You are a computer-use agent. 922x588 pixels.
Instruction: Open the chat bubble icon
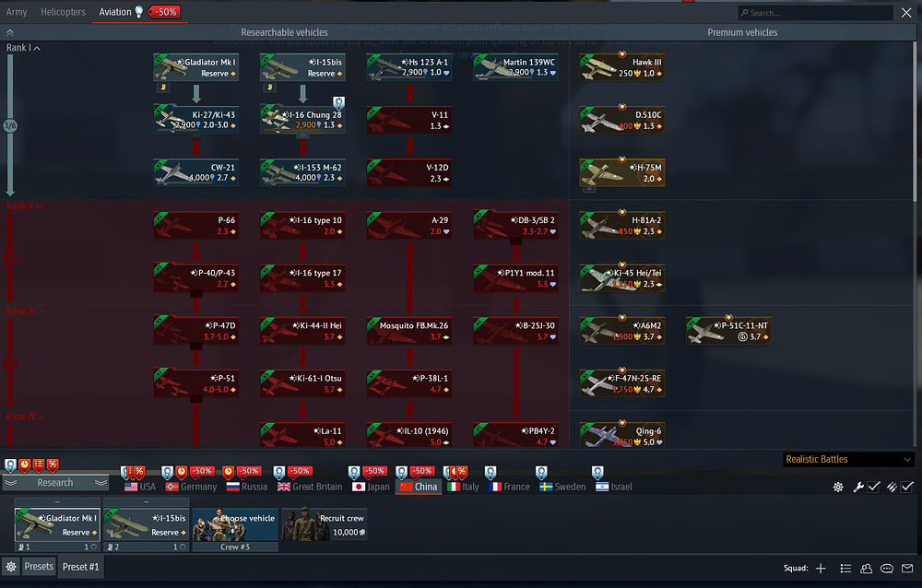(x=887, y=568)
